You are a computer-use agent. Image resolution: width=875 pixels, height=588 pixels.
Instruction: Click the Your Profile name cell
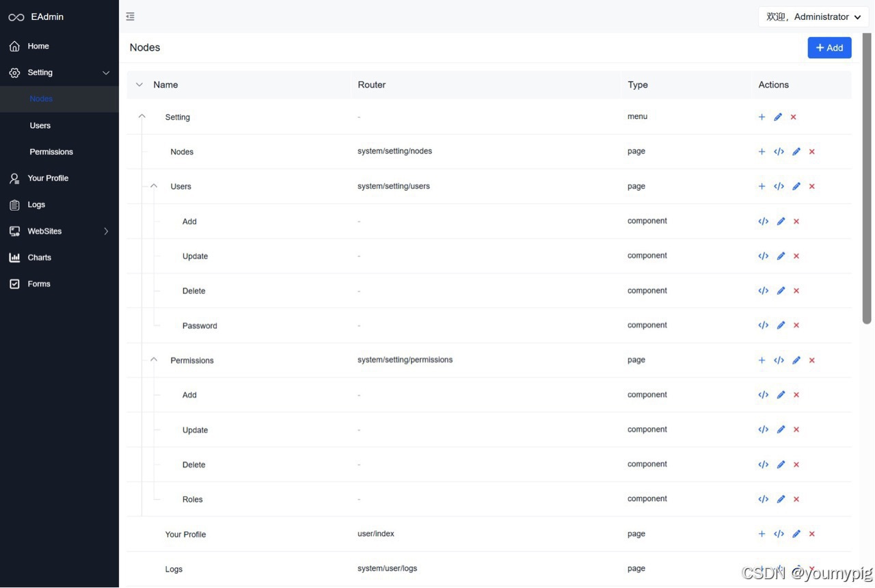pos(185,535)
